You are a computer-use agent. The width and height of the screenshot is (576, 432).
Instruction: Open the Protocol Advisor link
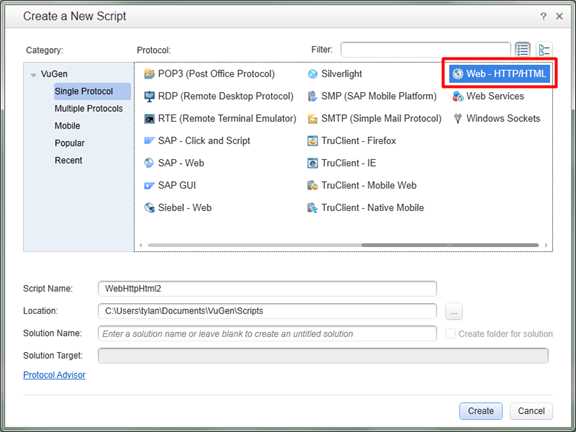tap(54, 375)
